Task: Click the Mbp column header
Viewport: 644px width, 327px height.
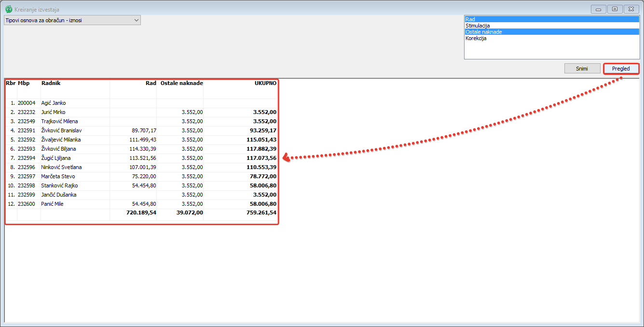Action: pos(24,83)
